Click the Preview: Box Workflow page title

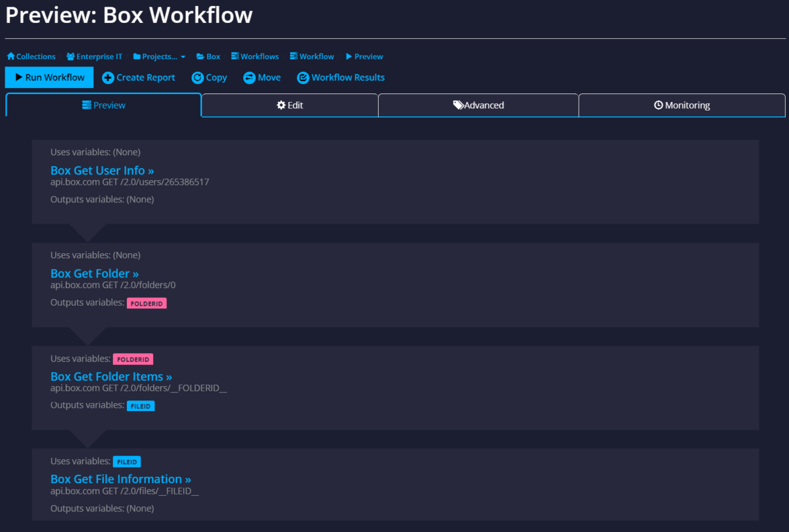[x=129, y=15]
